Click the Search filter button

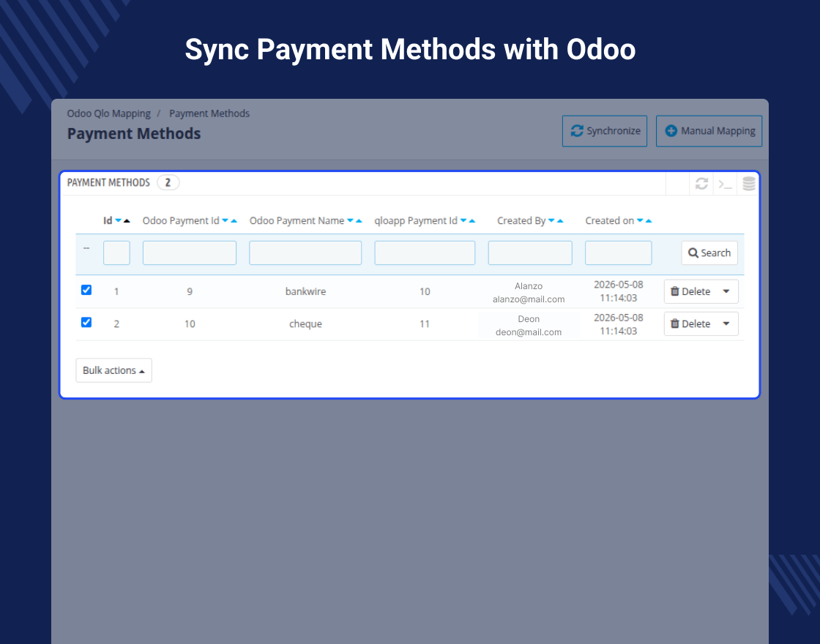pyautogui.click(x=709, y=253)
